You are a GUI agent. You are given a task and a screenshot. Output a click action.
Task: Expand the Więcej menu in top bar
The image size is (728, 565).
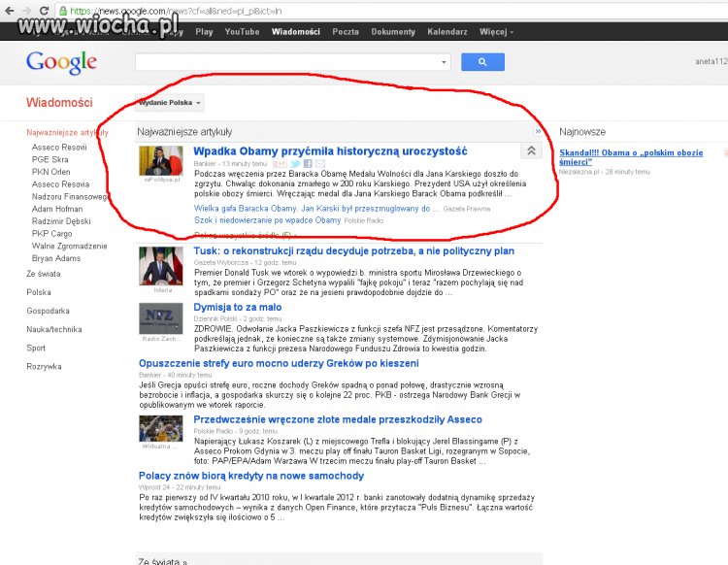[496, 32]
